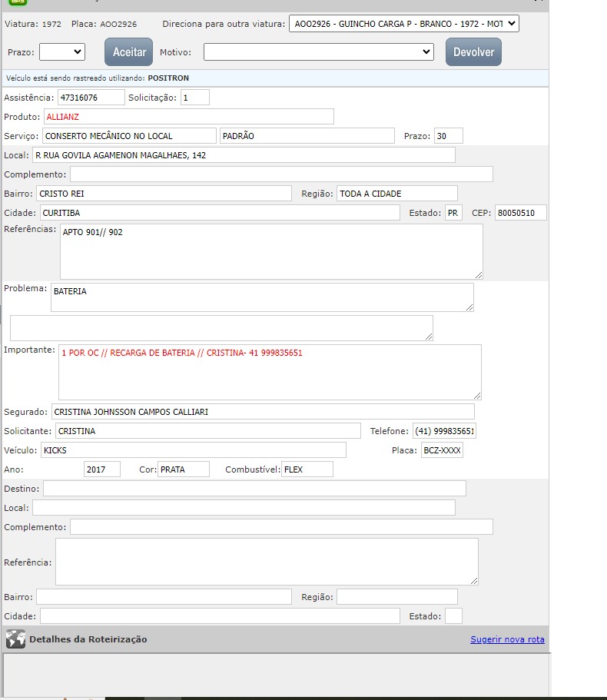Viewport: 607px width, 700px height.
Task: Click the Detalhes da Roteirização heading
Action: tap(88, 639)
